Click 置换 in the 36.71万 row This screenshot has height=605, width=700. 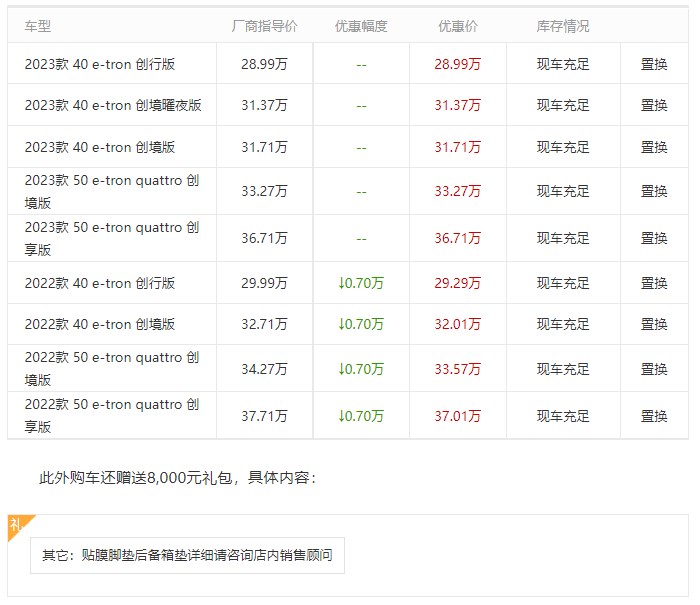pyautogui.click(x=654, y=238)
